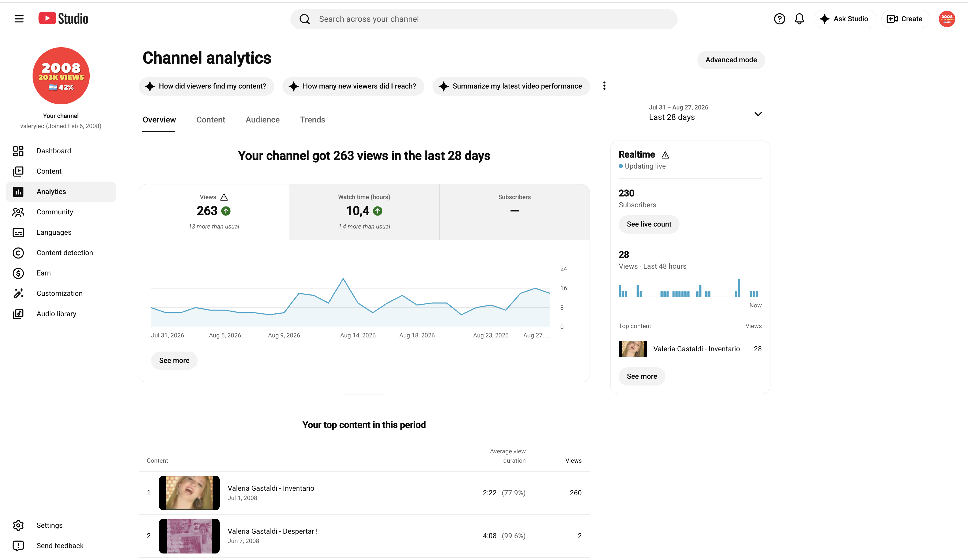Click the "13 more than usual" text
Viewport: 968px width, 560px height.
click(x=214, y=227)
